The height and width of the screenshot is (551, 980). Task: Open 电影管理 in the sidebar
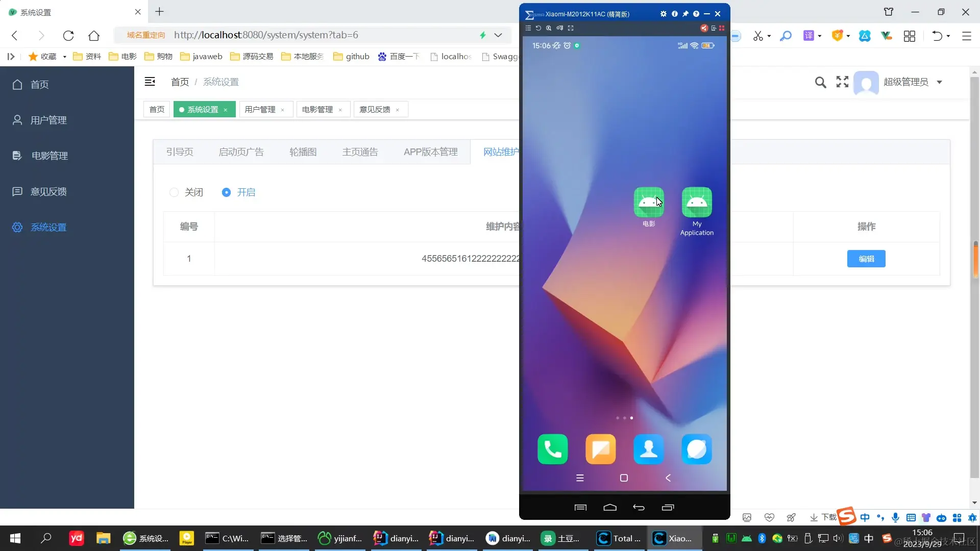point(49,156)
